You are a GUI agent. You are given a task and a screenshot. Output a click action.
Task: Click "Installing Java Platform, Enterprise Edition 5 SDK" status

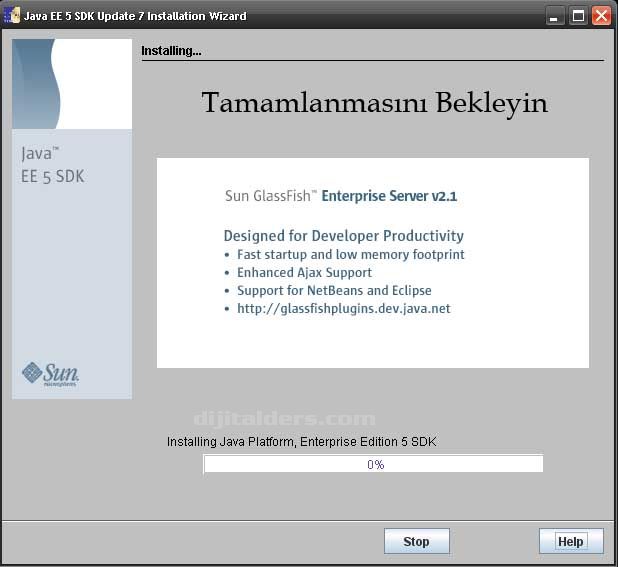point(302,442)
